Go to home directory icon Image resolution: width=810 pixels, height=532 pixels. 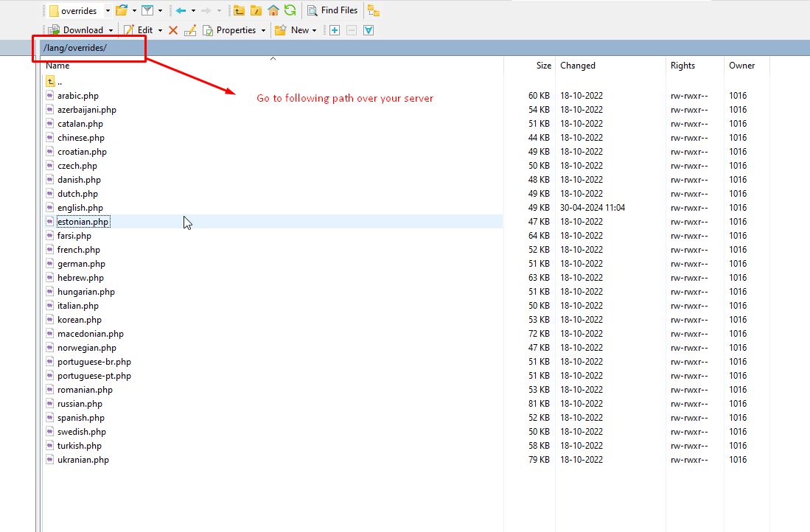pos(273,10)
